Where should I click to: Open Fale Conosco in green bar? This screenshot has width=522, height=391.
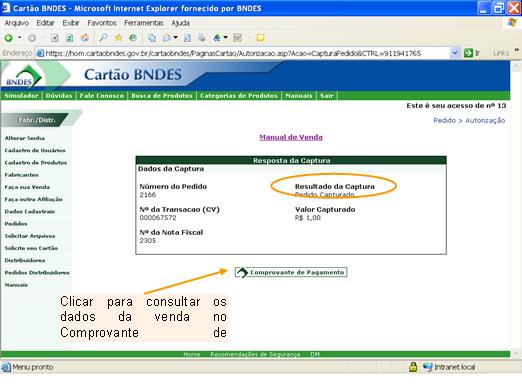coord(102,96)
